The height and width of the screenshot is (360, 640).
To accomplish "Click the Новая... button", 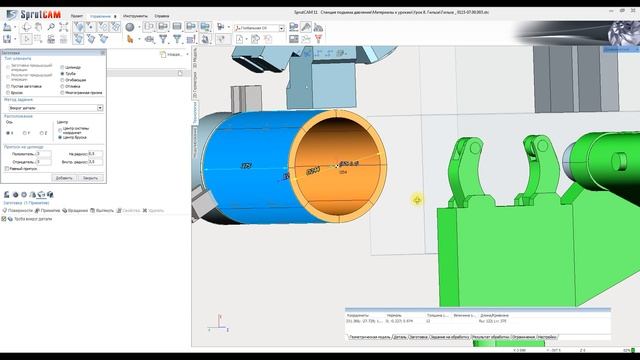I will [171, 54].
